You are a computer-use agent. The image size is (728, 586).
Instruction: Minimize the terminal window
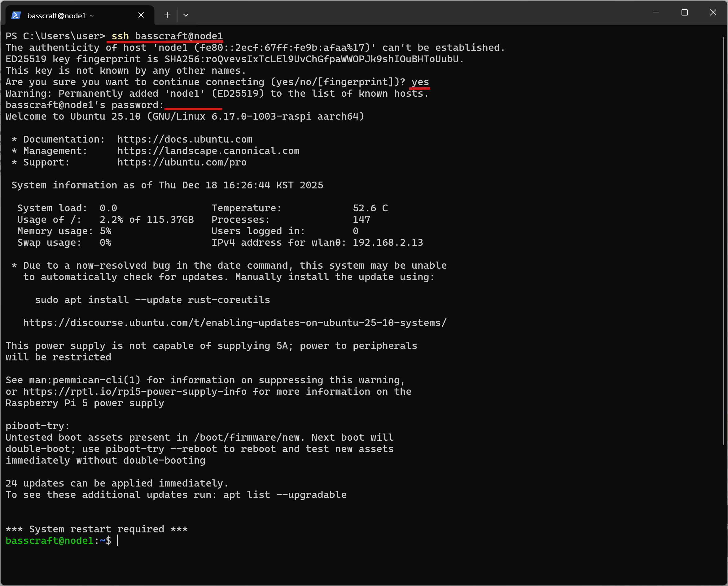[656, 13]
